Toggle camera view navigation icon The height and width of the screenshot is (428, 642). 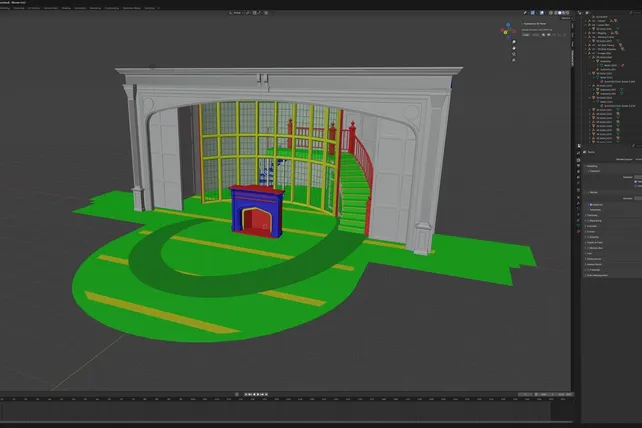click(x=514, y=54)
